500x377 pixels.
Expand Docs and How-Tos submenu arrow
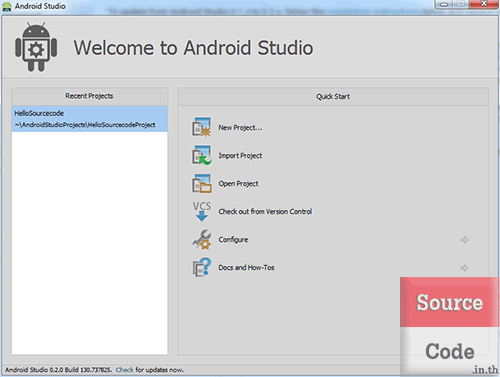click(x=464, y=268)
